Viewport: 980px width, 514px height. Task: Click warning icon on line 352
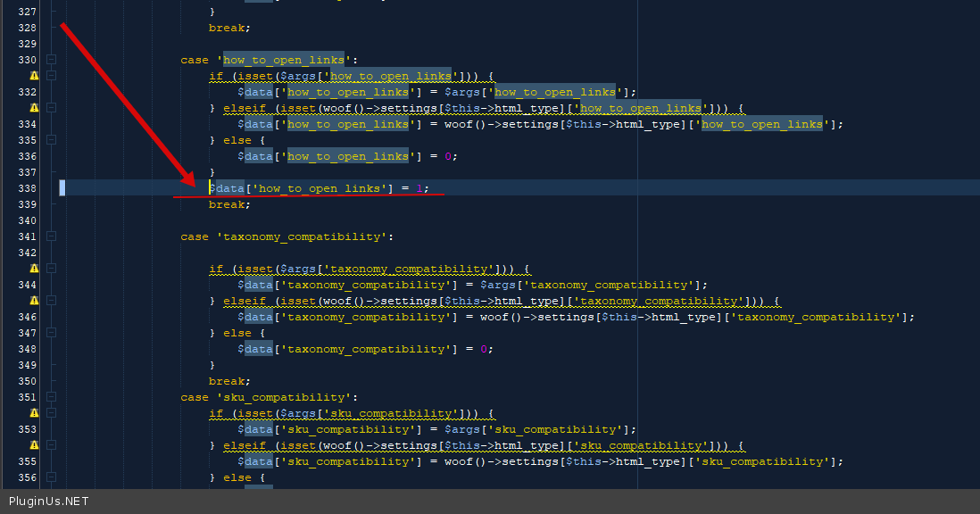34,413
